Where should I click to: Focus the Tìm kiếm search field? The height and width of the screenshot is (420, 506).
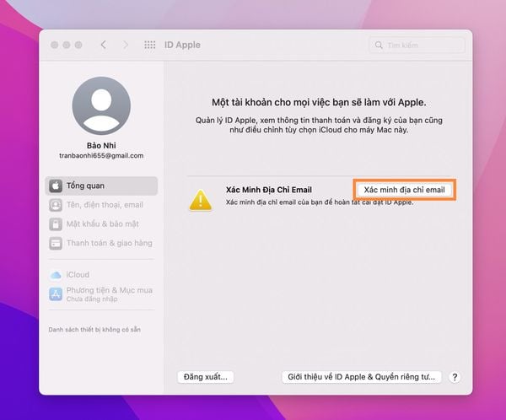click(417, 45)
